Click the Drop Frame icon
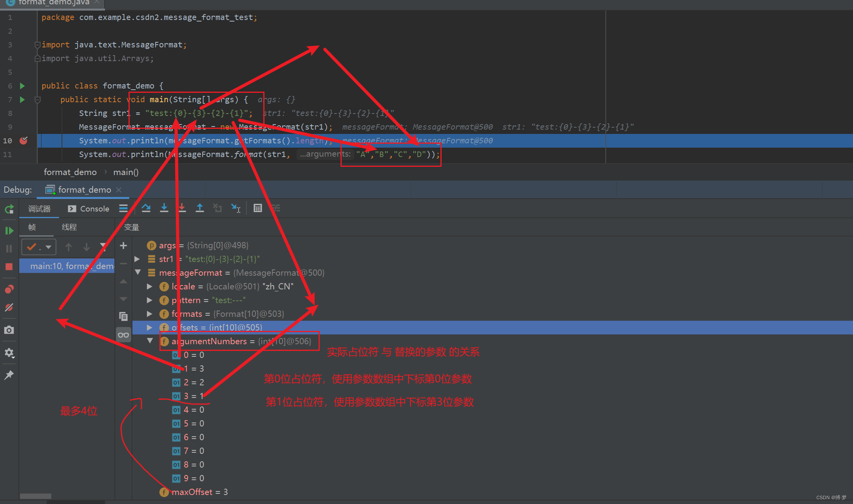This screenshot has width=853, height=504. (217, 208)
